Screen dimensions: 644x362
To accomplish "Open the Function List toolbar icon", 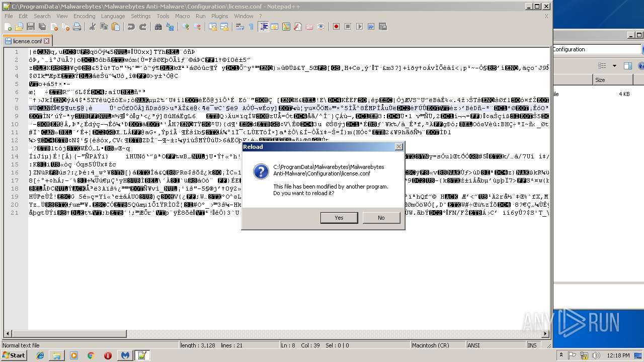I will point(298,27).
